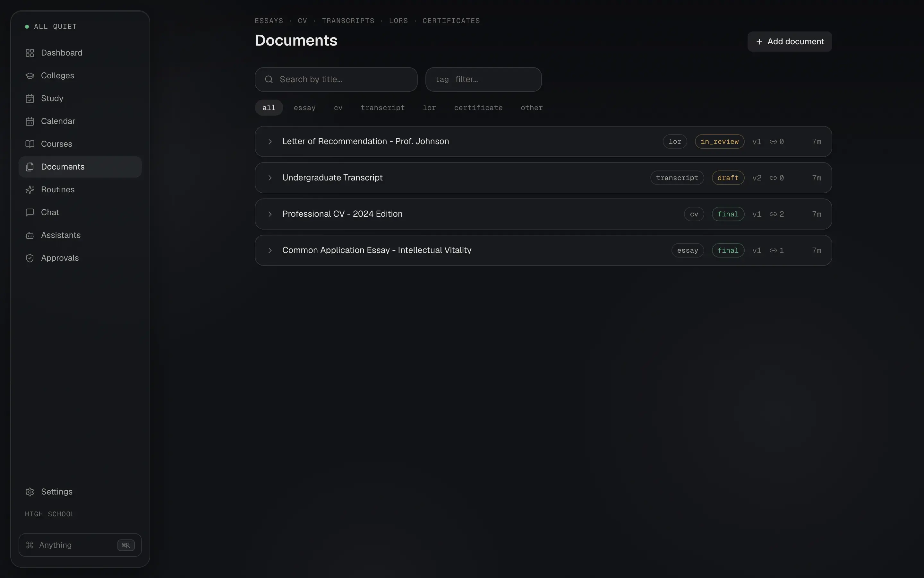Screen dimensions: 924x578
Task: Open the Approvals page
Action: (x=80, y=258)
